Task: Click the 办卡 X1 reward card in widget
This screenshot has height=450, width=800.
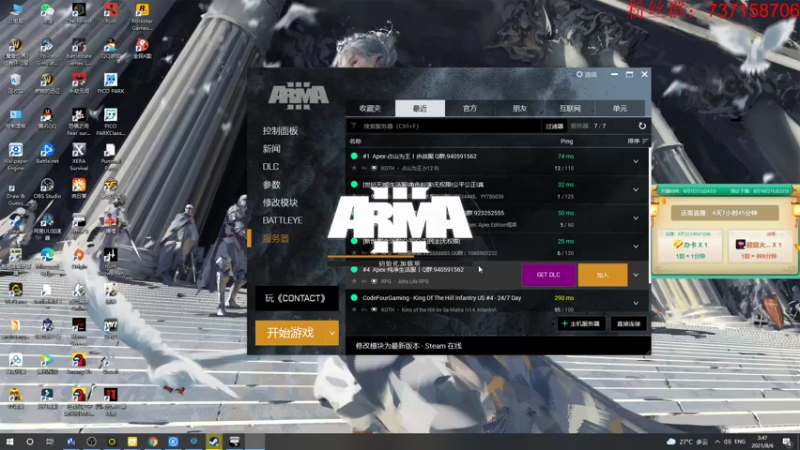Action: 691,247
